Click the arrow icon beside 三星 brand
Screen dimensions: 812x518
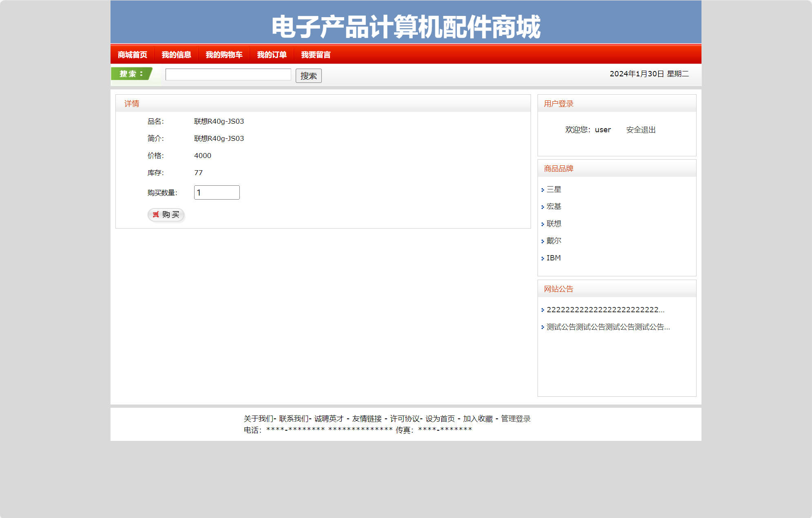tap(543, 189)
